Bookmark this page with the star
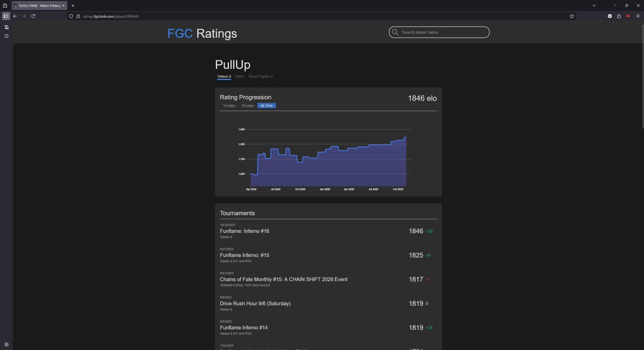The width and height of the screenshot is (644, 350). click(x=572, y=16)
